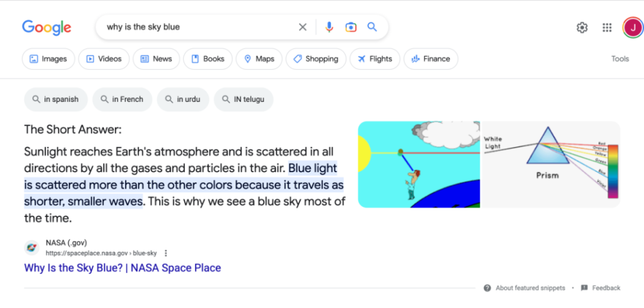Click the Google logo
This screenshot has height=308, width=644.
tap(47, 28)
